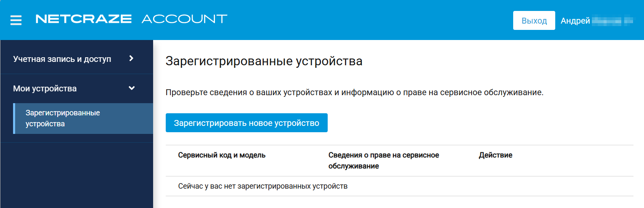Open the Учетная запись и доступ menu label
This screenshot has width=644, height=208.
click(62, 59)
